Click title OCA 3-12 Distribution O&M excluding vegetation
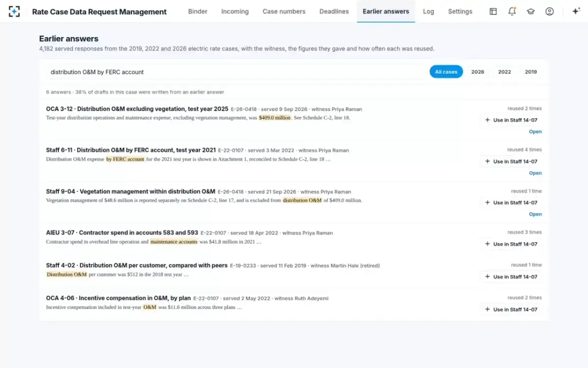This screenshot has height=368, width=588. coord(137,109)
